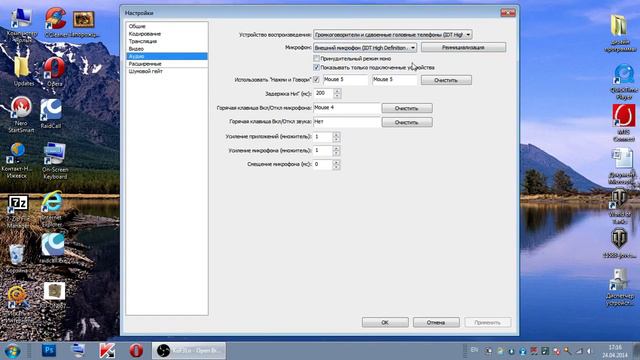Viewport: 640px width, 360px height.
Task: Open the Recycle Bin on desktop
Action: tap(16, 259)
